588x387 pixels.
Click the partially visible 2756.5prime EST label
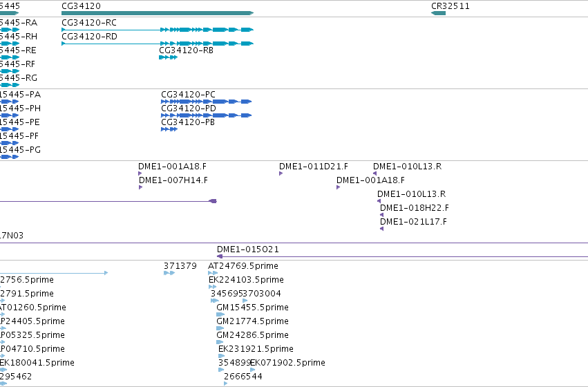click(x=27, y=280)
